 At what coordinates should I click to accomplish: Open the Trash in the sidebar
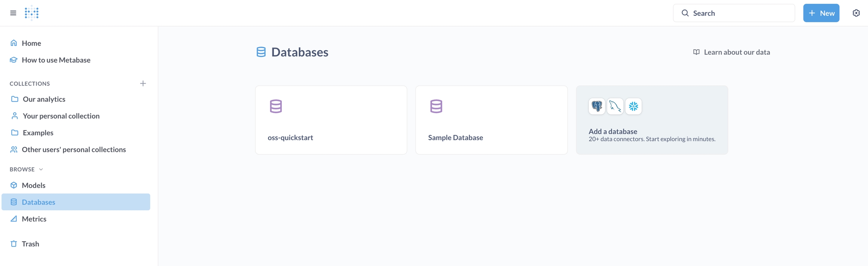[x=30, y=244]
